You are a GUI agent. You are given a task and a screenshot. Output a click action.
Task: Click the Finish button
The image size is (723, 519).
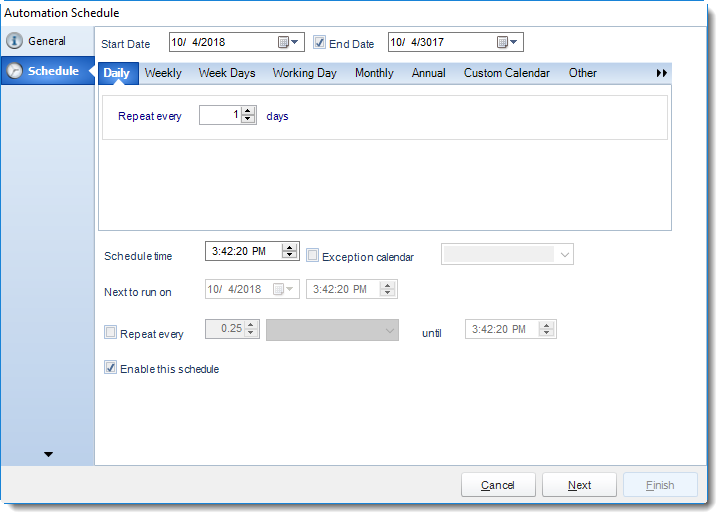[x=660, y=485]
